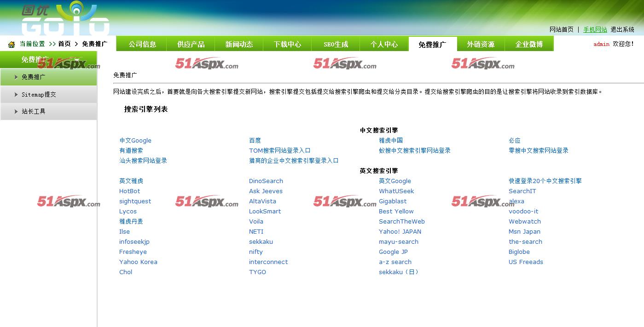Open the DinoSearch link
Viewport: 644px width, 327px height.
[x=266, y=181]
